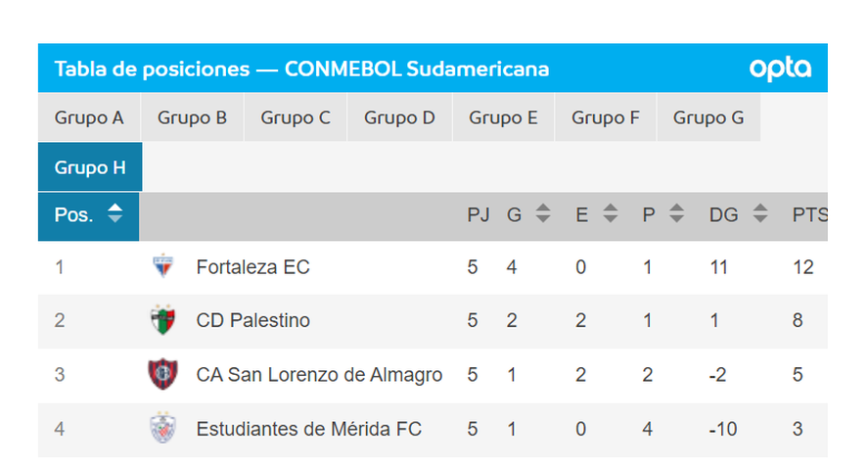Click the PJ column header

click(479, 214)
